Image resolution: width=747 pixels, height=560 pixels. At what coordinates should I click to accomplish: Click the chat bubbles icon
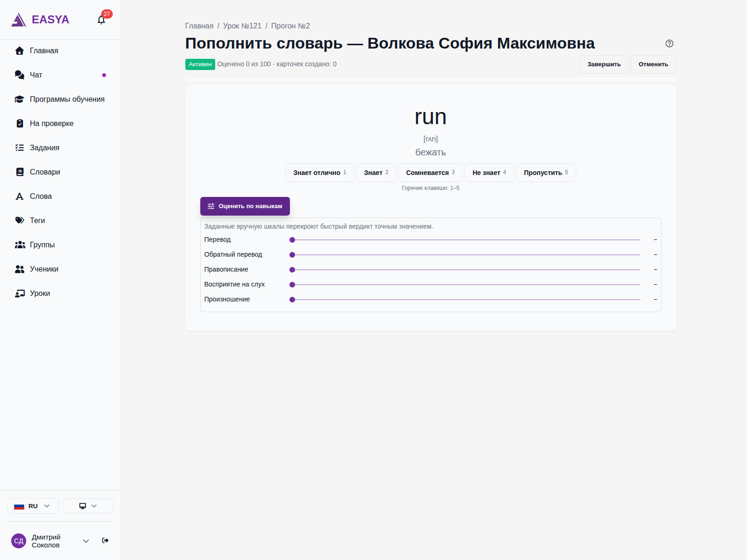[x=20, y=75]
